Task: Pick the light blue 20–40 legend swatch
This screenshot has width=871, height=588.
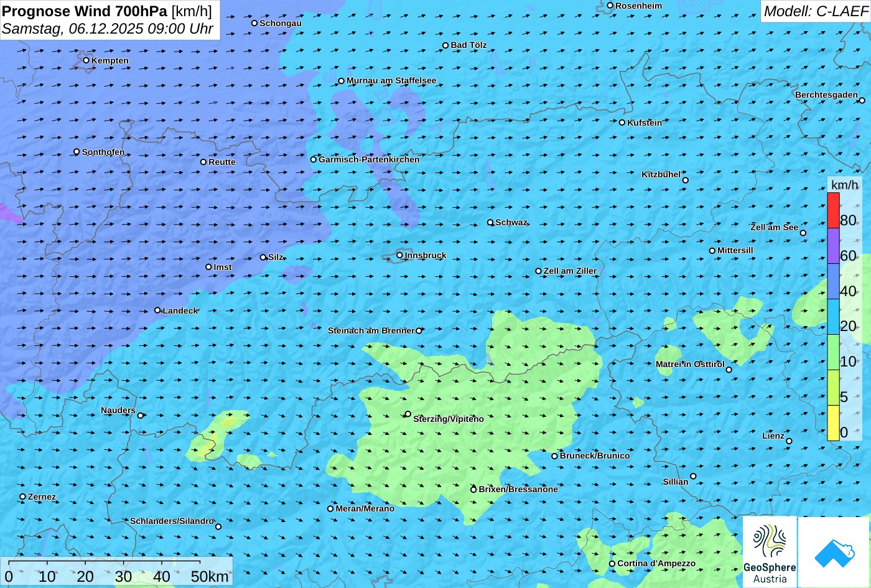Action: point(833,317)
